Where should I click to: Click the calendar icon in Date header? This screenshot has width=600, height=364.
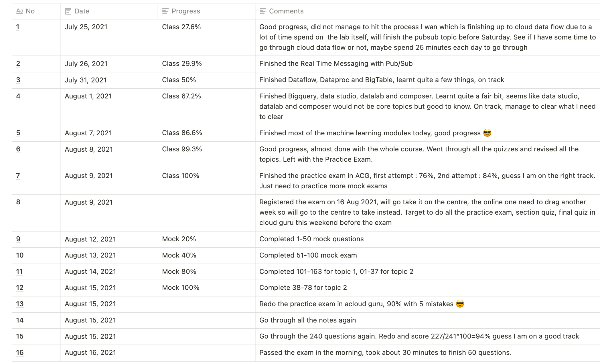68,11
